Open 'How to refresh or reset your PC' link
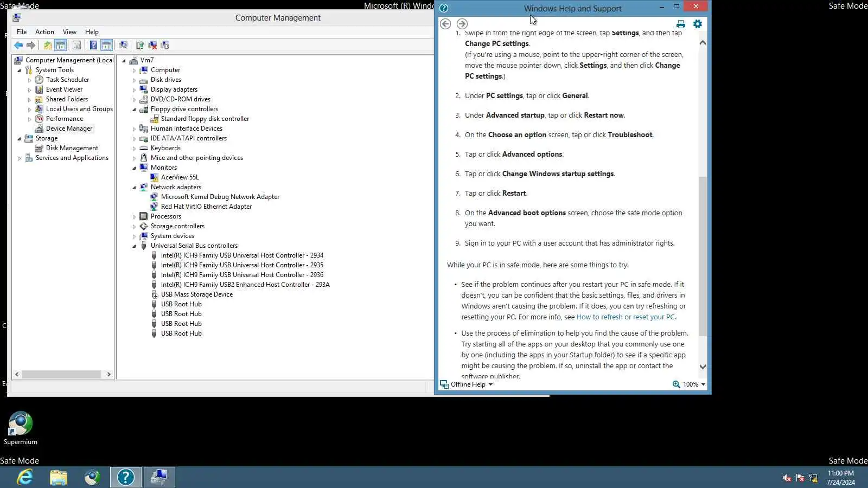The width and height of the screenshot is (868, 488). (626, 317)
